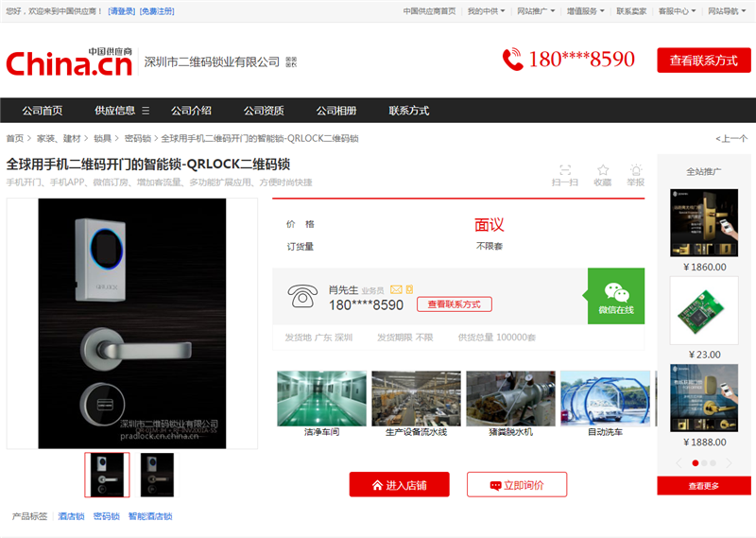756x538 pixels.
Task: Open the QR code icon beside company name
Action: point(291,61)
